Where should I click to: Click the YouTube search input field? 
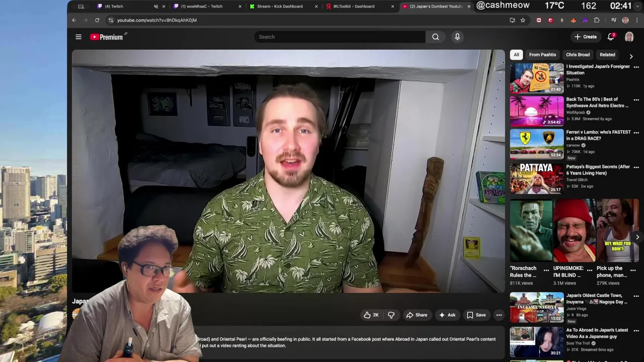pyautogui.click(x=340, y=37)
